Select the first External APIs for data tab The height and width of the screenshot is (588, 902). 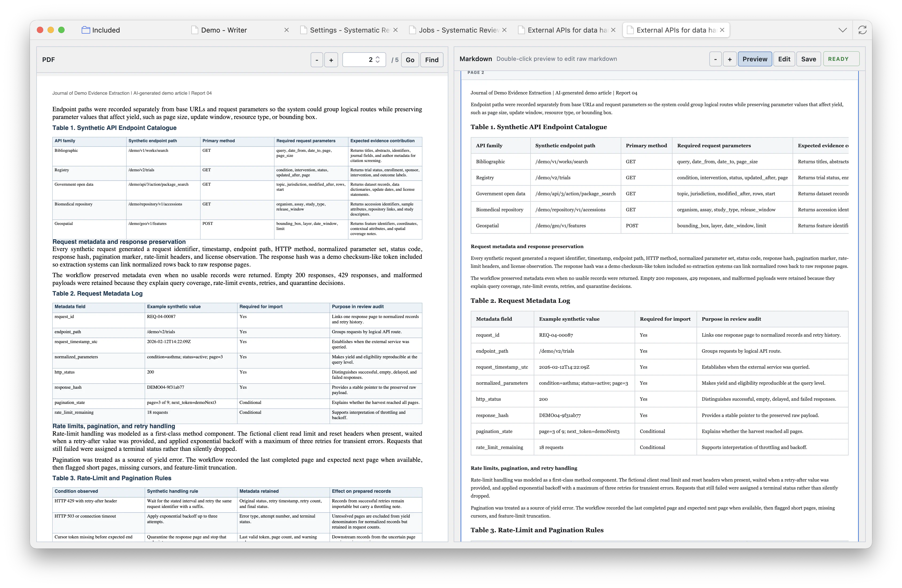pyautogui.click(x=567, y=30)
